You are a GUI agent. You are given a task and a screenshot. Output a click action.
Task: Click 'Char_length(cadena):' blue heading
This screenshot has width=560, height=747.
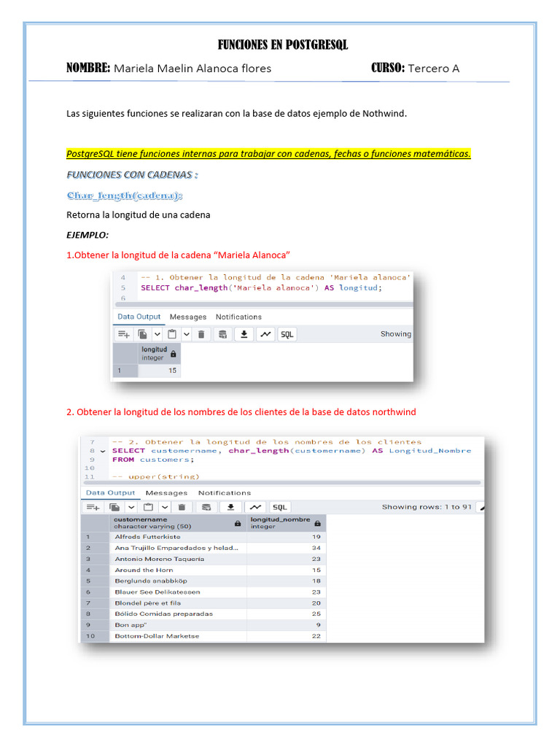(x=125, y=196)
